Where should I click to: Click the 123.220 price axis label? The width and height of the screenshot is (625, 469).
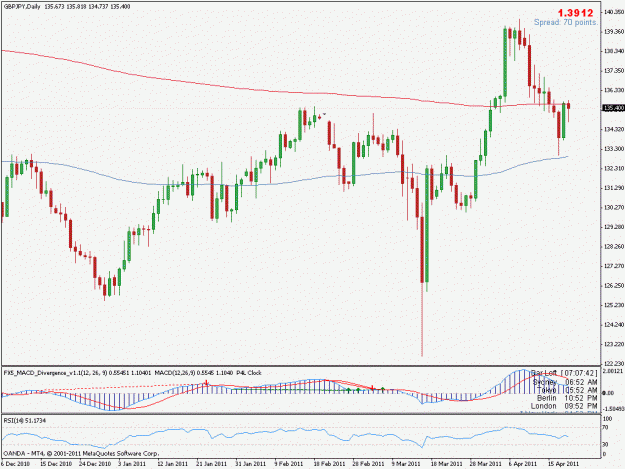[x=614, y=344]
